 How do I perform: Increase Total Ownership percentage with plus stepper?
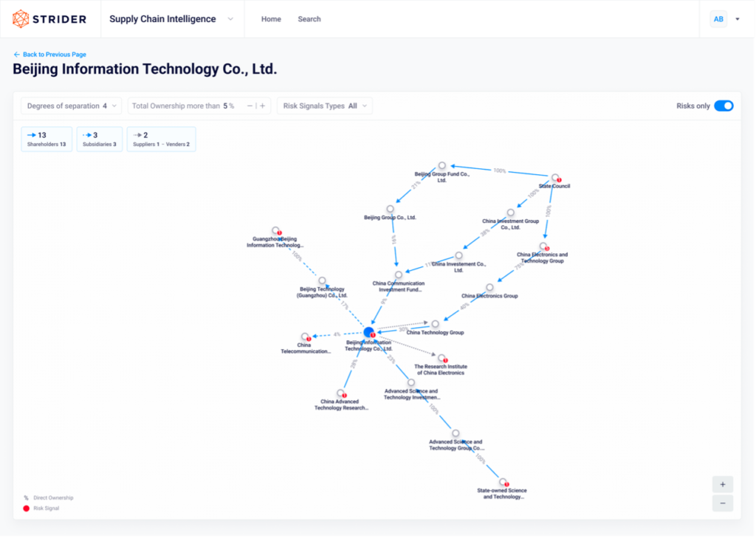pyautogui.click(x=262, y=106)
